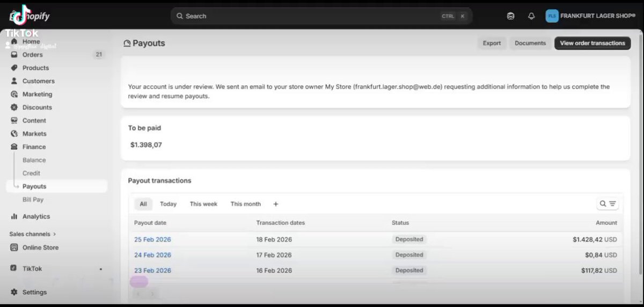This screenshot has height=307, width=644.
Task: Click the Export button
Action: 492,43
